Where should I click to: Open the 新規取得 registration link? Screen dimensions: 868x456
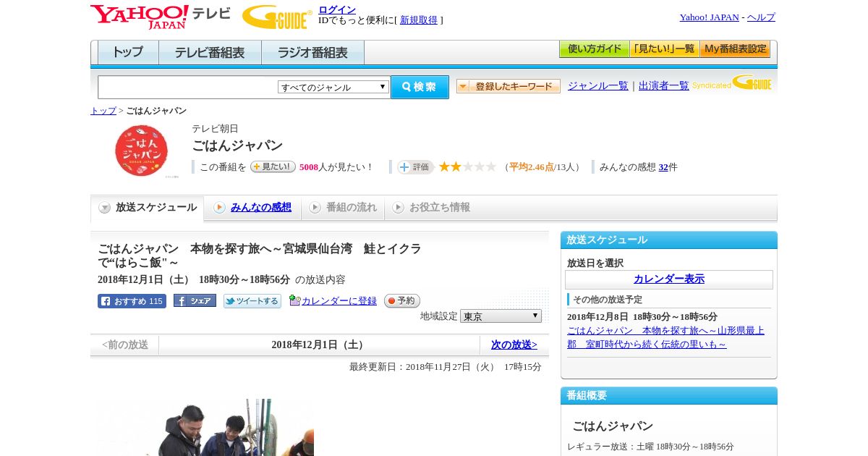(419, 20)
